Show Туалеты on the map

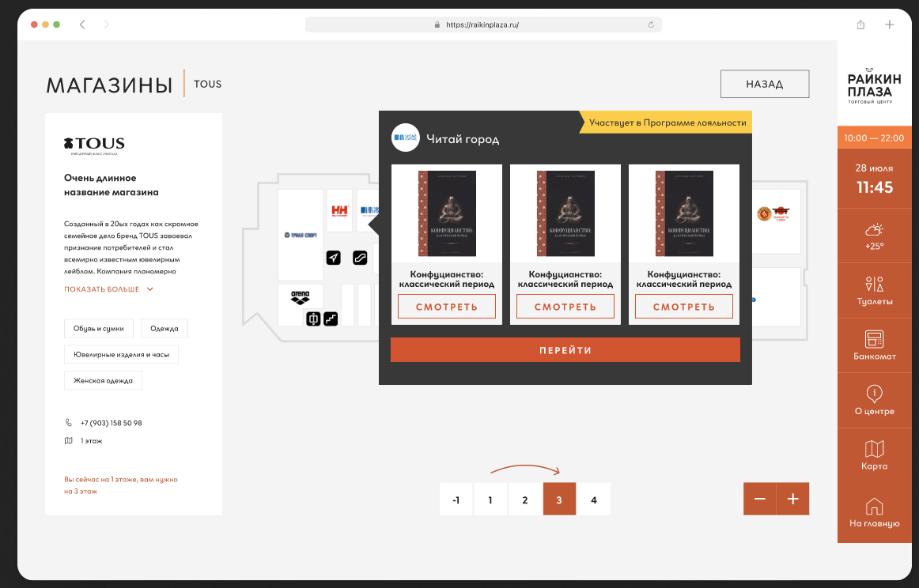click(x=874, y=291)
